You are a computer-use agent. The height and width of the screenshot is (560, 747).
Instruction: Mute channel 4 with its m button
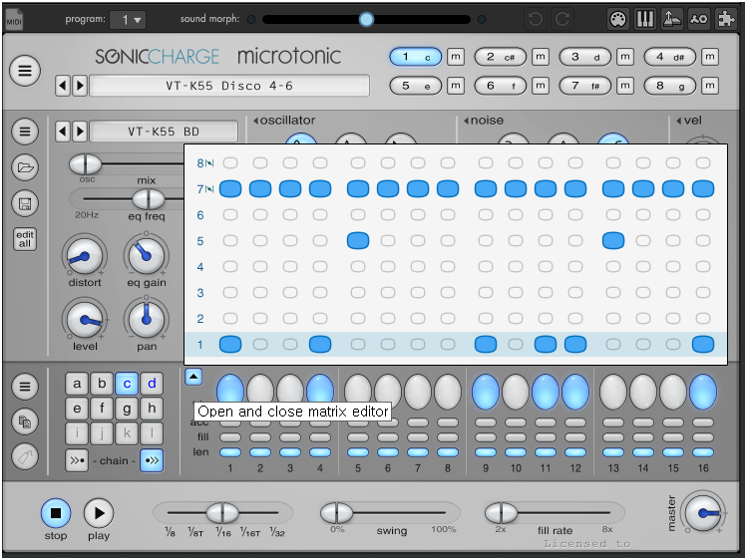point(710,57)
